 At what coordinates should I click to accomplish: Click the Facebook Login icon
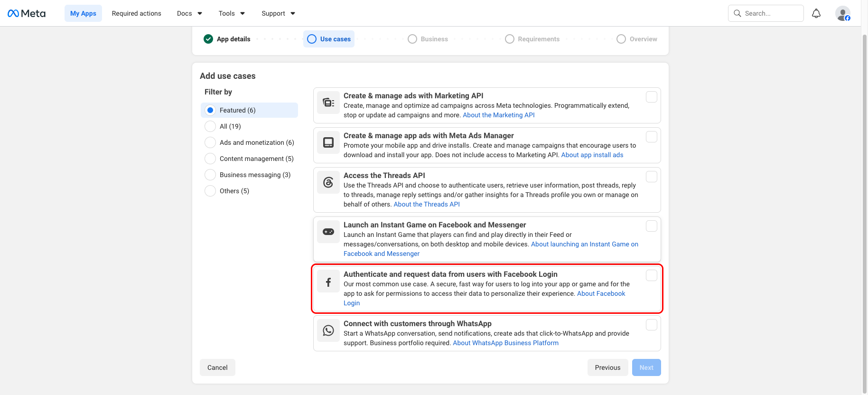click(x=328, y=281)
